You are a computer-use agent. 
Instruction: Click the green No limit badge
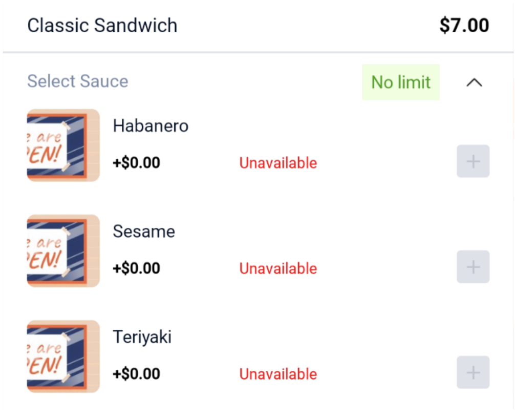(x=401, y=82)
